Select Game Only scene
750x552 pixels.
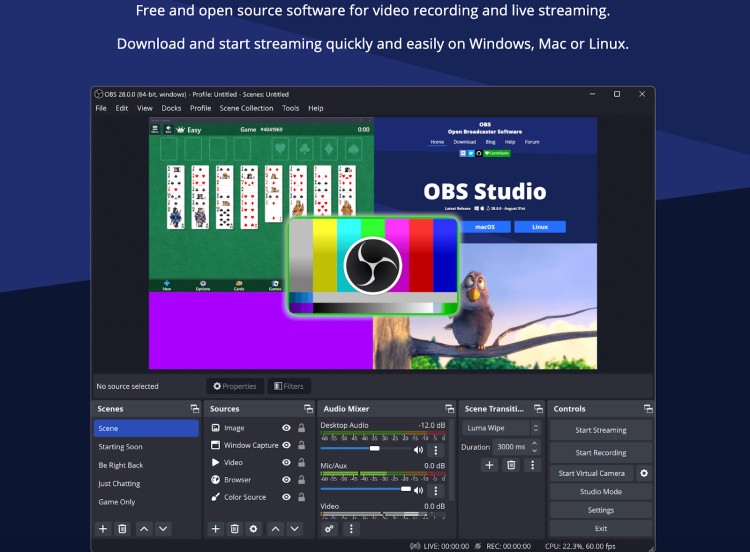[x=146, y=502]
